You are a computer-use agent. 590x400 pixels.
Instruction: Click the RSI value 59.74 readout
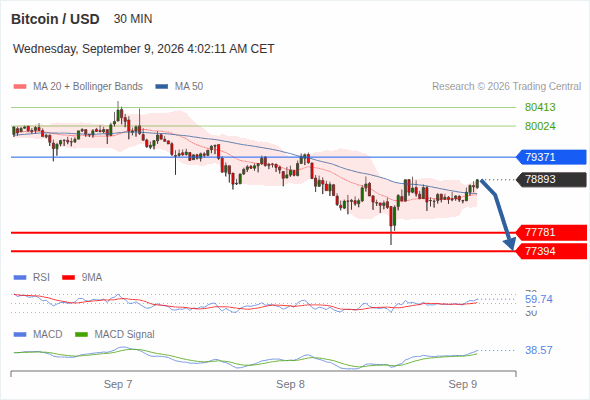pos(539,300)
